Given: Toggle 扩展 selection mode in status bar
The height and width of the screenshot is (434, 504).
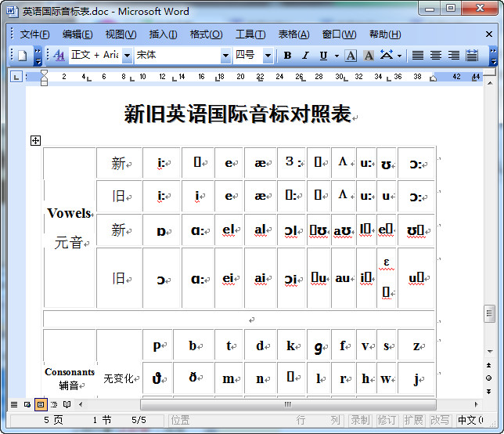Looking at the screenshot, I should (414, 420).
